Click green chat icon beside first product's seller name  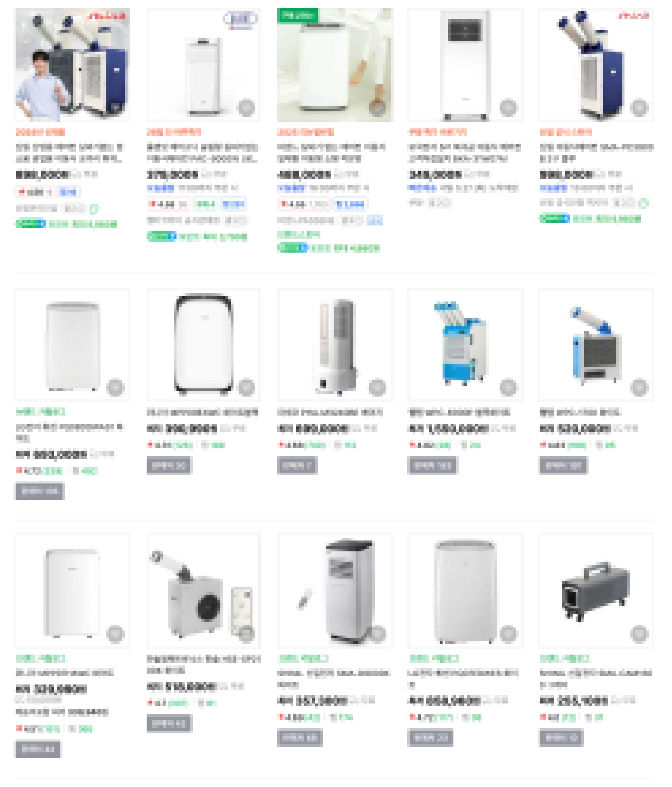(x=94, y=208)
